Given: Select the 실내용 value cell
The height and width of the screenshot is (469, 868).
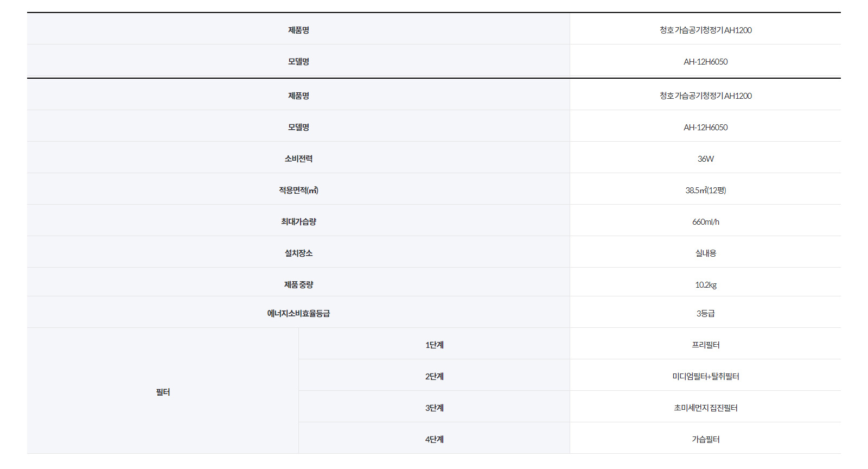Looking at the screenshot, I should (705, 252).
